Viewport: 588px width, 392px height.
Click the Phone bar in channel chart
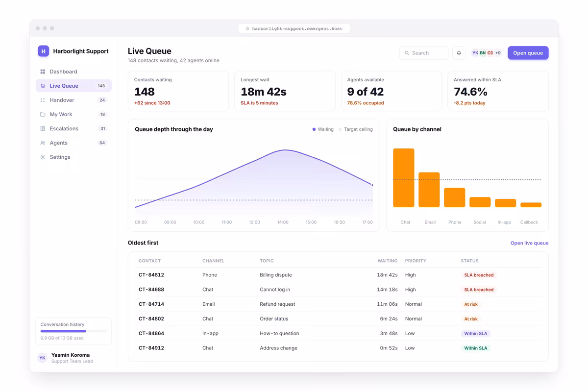point(455,197)
